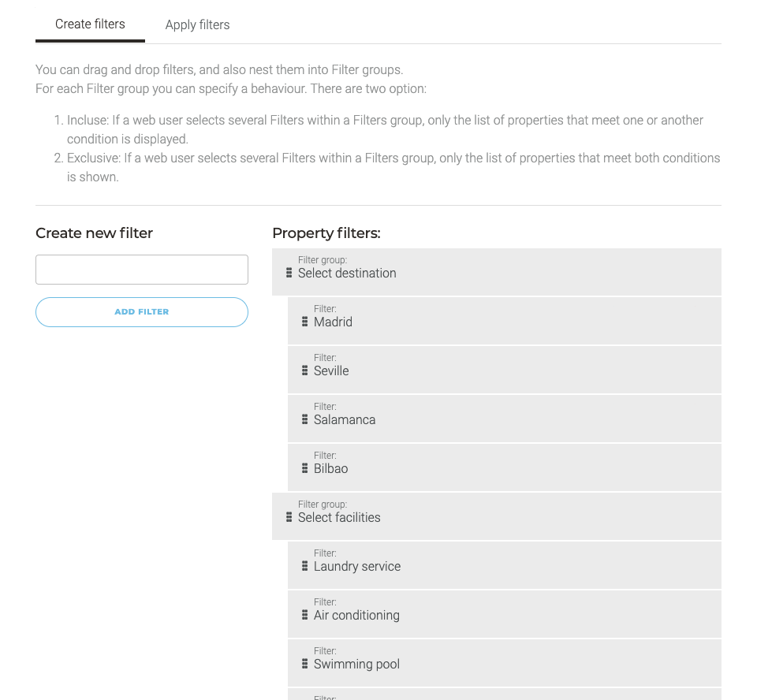
Task: Click the drag handle beside Salamanca filter
Action: pyautogui.click(x=305, y=419)
